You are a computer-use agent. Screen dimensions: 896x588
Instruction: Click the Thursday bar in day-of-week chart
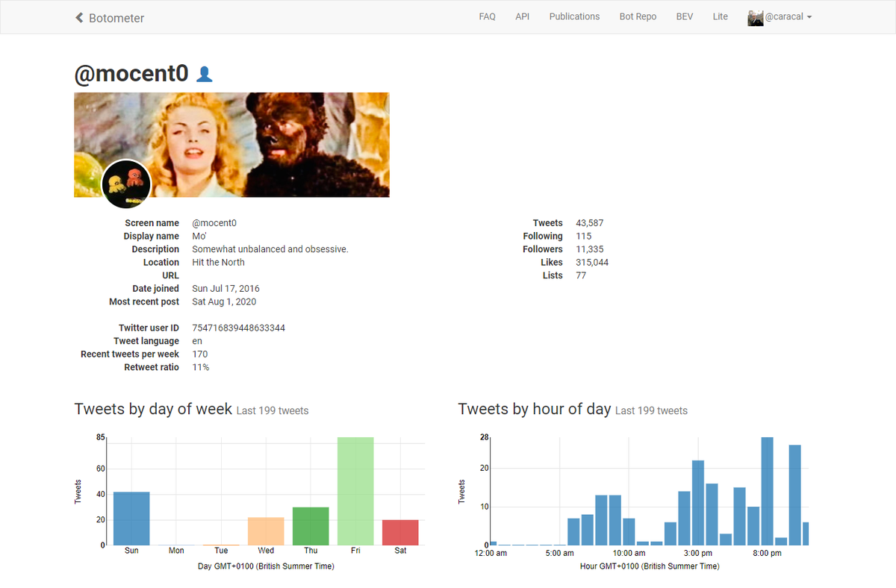click(x=311, y=526)
